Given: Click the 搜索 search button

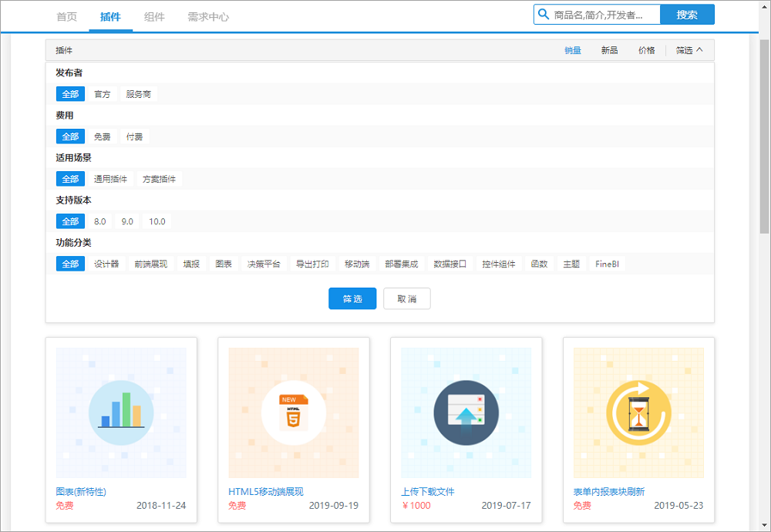Looking at the screenshot, I should [687, 15].
